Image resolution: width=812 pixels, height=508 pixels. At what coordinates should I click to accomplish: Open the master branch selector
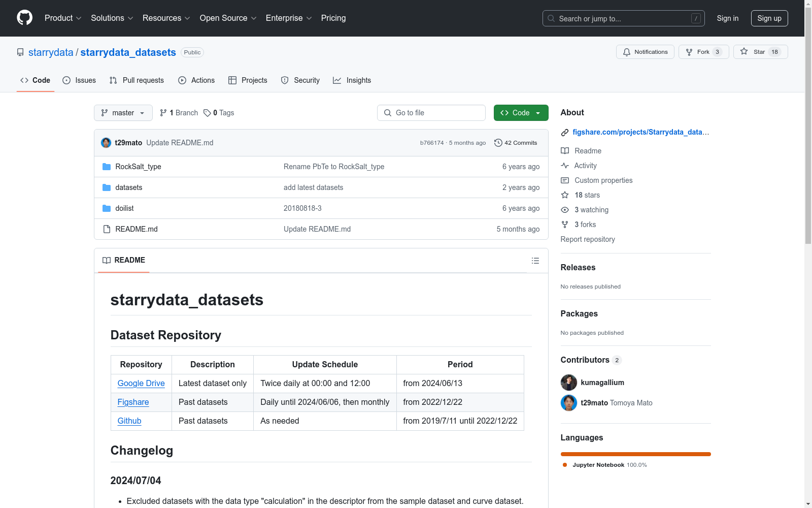[123, 113]
